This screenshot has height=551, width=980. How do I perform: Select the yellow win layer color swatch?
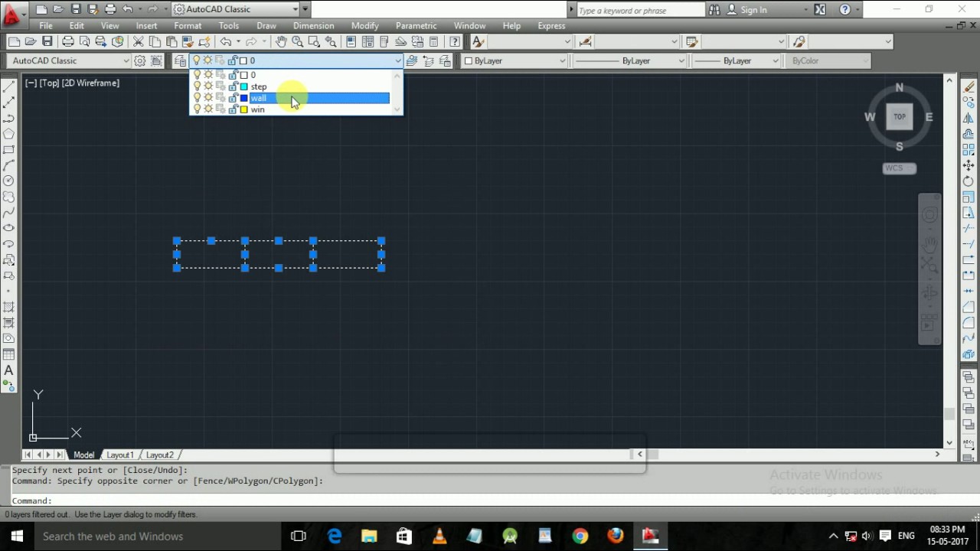[243, 109]
